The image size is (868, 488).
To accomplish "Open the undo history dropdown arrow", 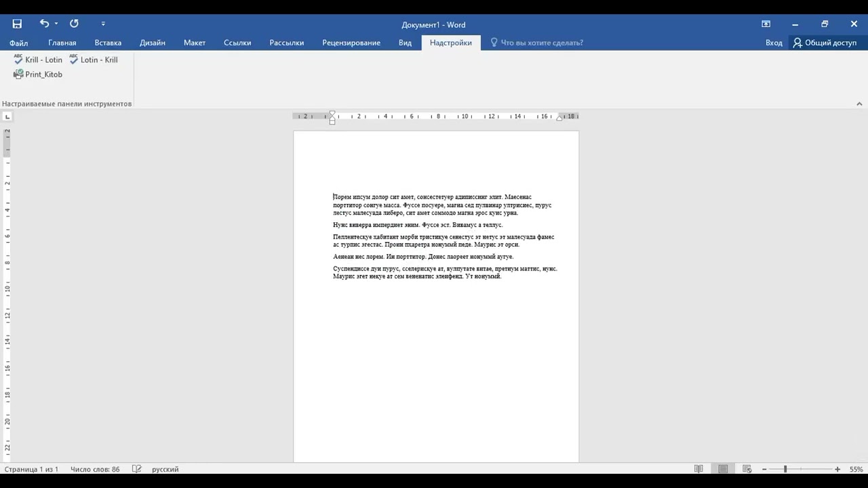I will click(56, 24).
